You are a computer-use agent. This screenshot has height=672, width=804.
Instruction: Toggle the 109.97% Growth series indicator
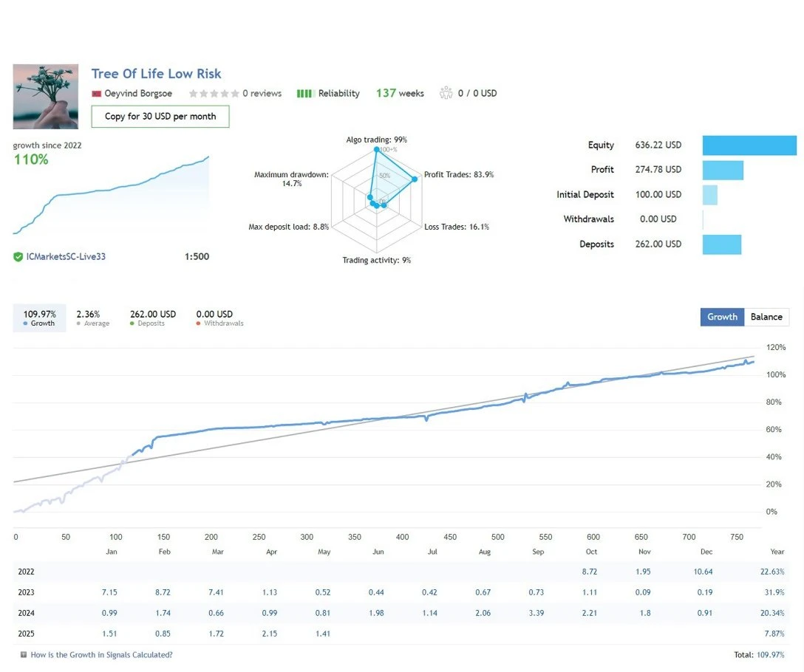click(39, 318)
